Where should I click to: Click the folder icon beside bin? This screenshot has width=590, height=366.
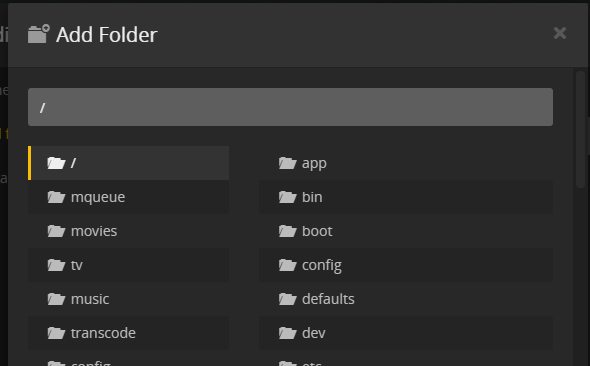click(x=288, y=197)
